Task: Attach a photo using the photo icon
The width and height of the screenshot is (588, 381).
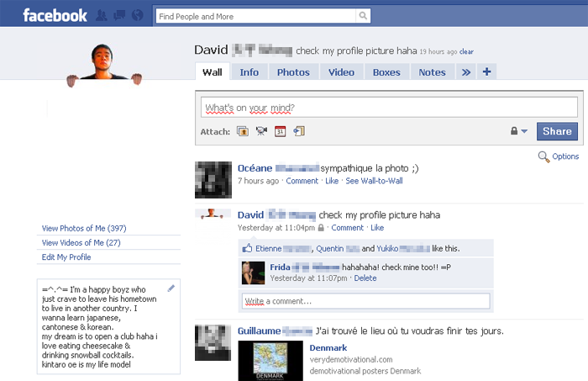Action: [x=243, y=131]
